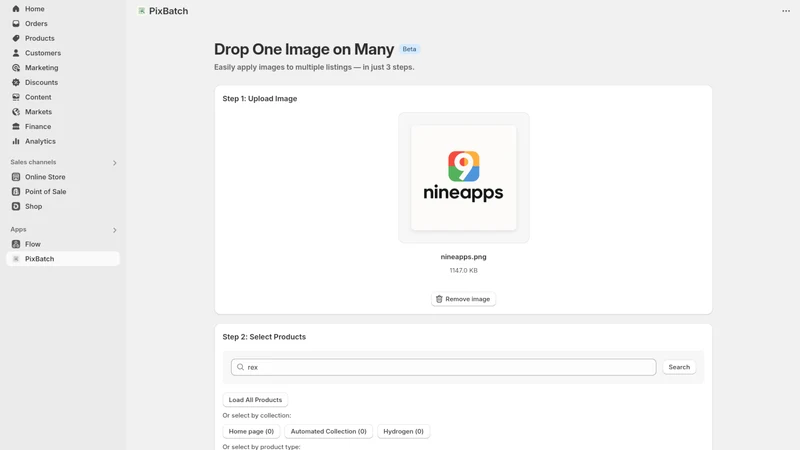Click the Finance bank icon

[16, 127]
